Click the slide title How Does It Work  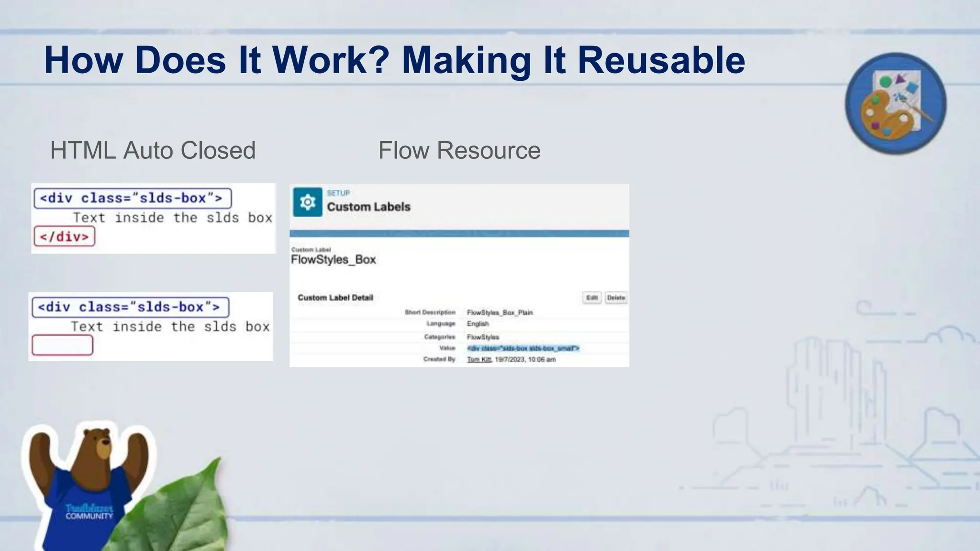(x=394, y=61)
